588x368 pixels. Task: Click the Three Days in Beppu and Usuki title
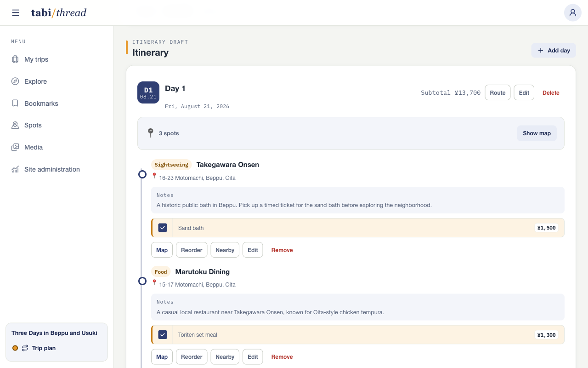(54, 333)
